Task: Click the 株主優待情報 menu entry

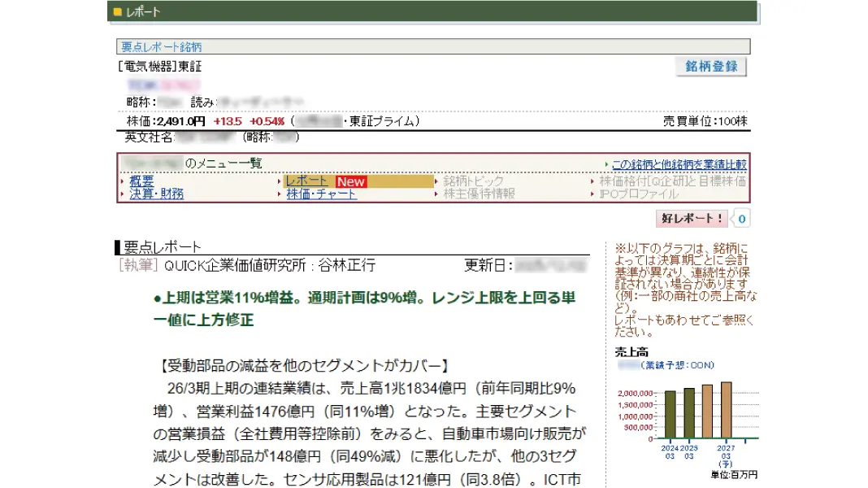Action: pyautogui.click(x=479, y=194)
